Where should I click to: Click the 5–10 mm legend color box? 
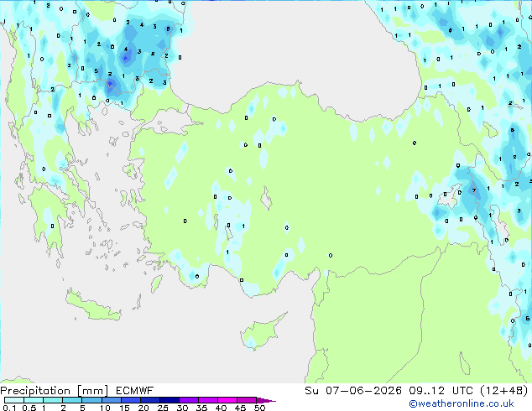coord(91,400)
